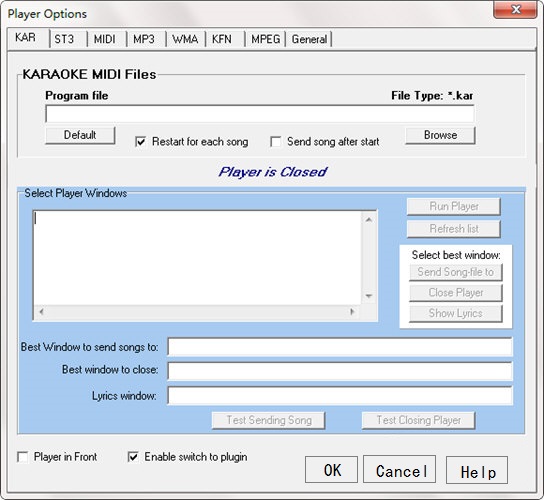Open the General tab

coord(309,39)
